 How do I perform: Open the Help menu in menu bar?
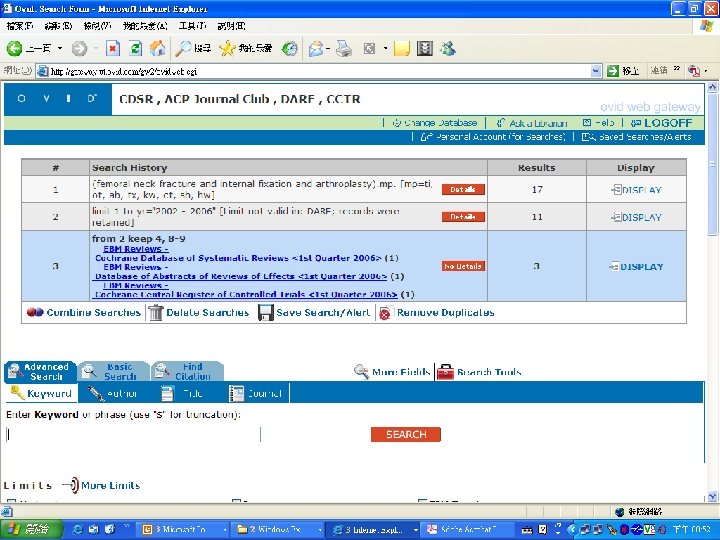231,26
